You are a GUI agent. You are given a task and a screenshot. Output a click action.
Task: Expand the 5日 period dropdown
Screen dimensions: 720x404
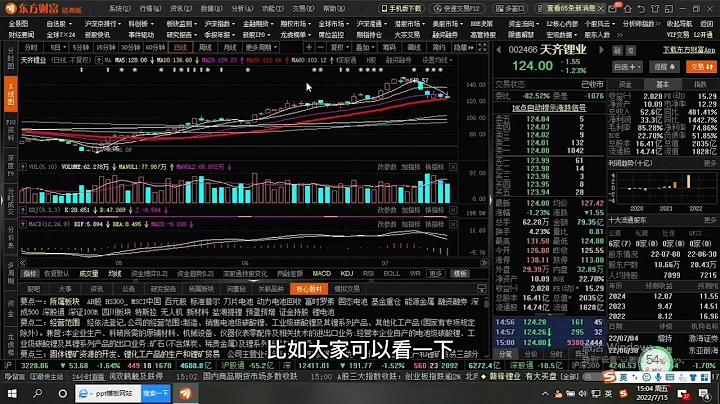coord(58,47)
